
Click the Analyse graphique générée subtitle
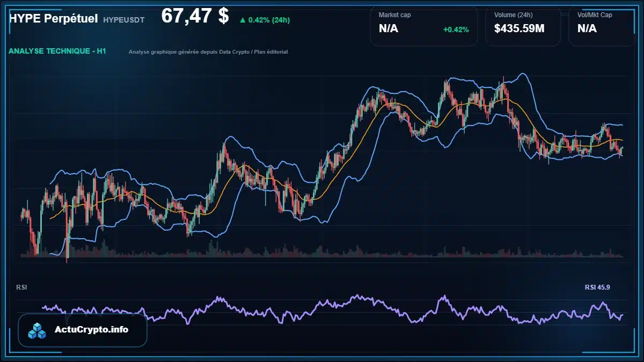point(208,52)
